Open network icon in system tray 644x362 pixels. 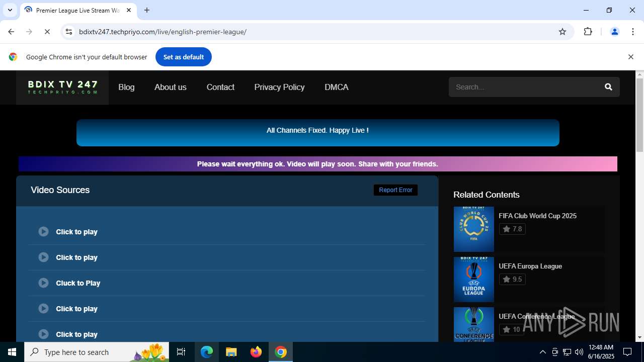[x=567, y=352]
